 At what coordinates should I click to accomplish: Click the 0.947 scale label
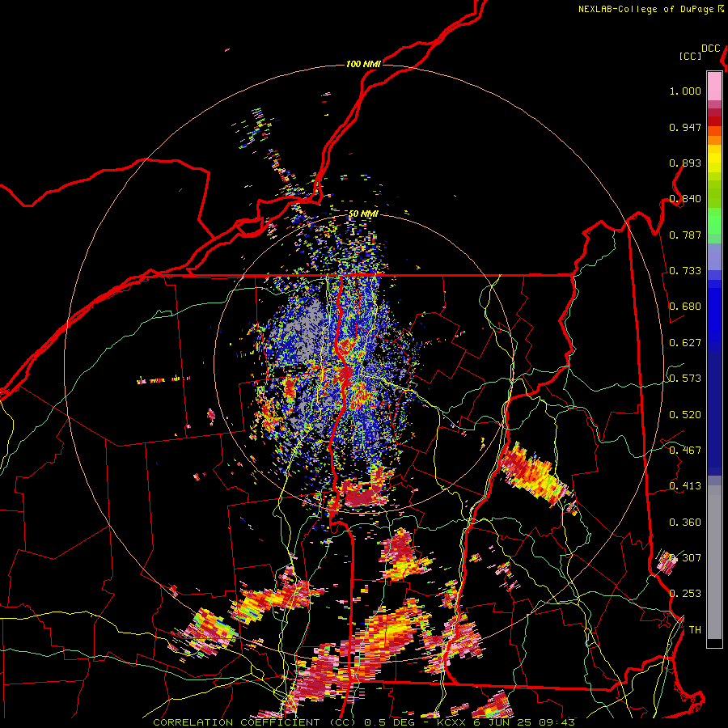685,127
